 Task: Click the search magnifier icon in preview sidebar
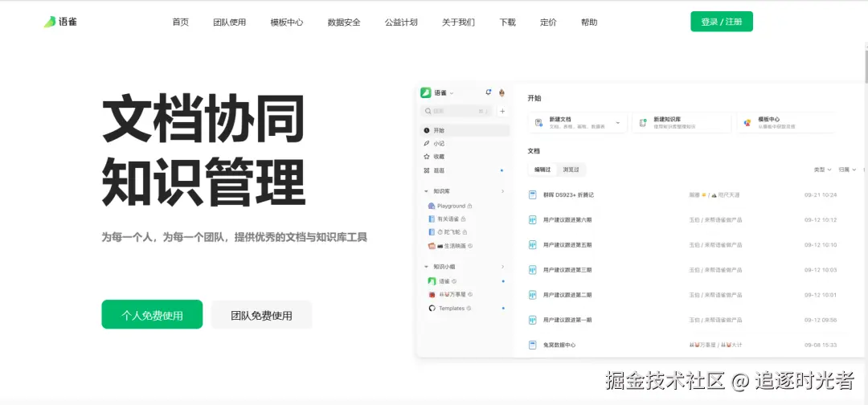tap(428, 111)
